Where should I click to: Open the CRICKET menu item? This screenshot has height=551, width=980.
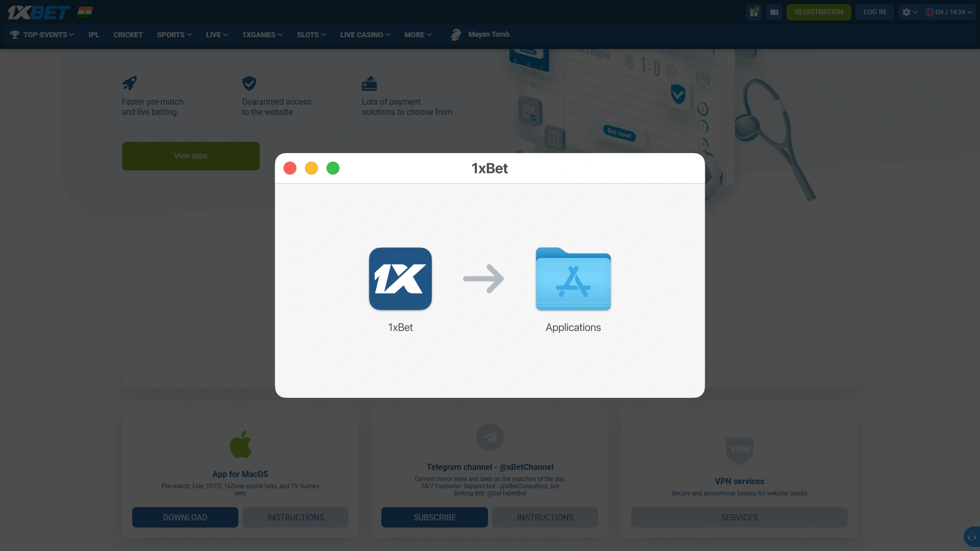click(128, 35)
